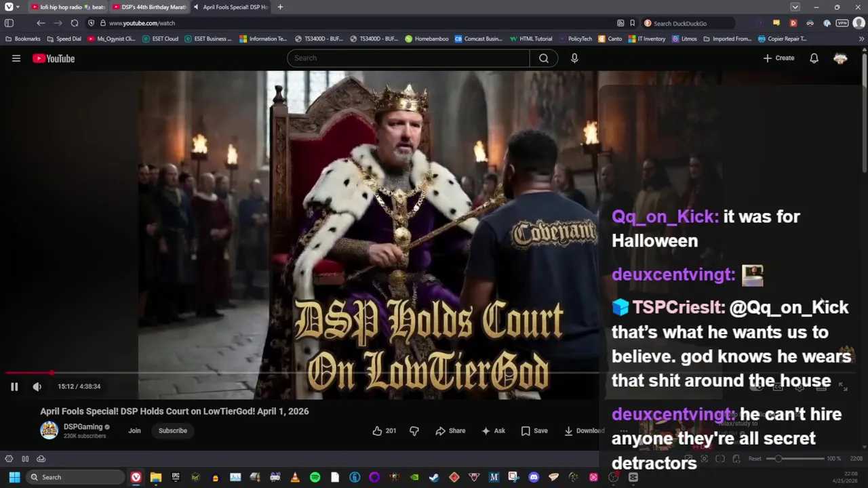The image size is (868, 488).
Task: Download the video
Action: tap(584, 430)
